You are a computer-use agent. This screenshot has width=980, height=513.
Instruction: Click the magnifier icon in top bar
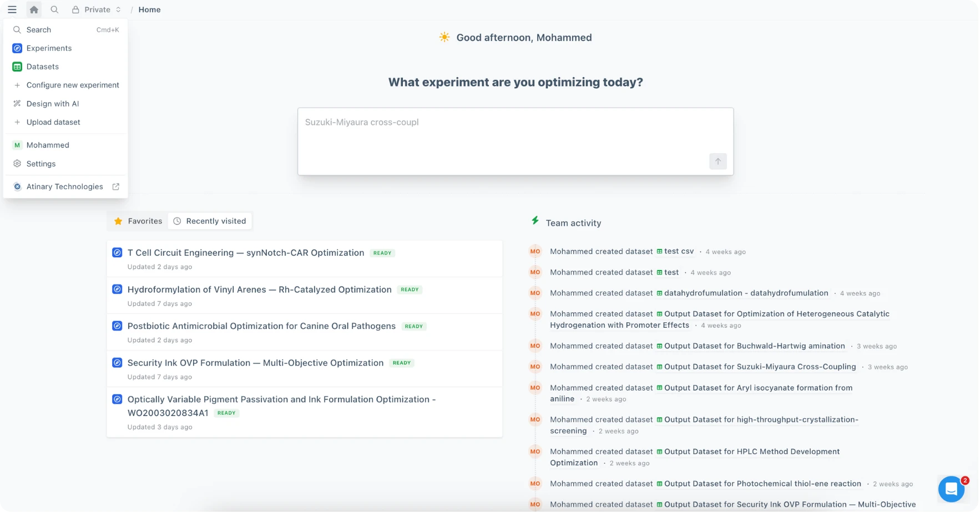[x=54, y=9]
